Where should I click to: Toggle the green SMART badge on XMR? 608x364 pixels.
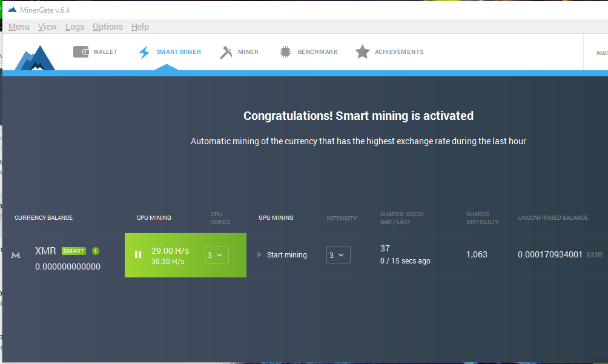click(x=74, y=251)
